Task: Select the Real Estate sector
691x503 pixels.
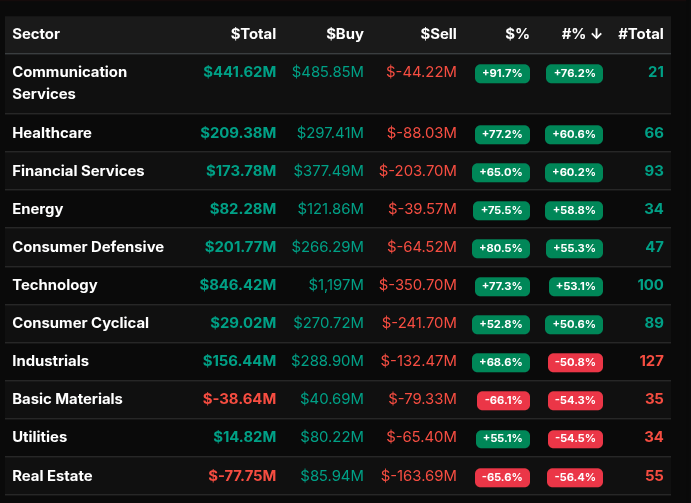Action: pos(52,475)
